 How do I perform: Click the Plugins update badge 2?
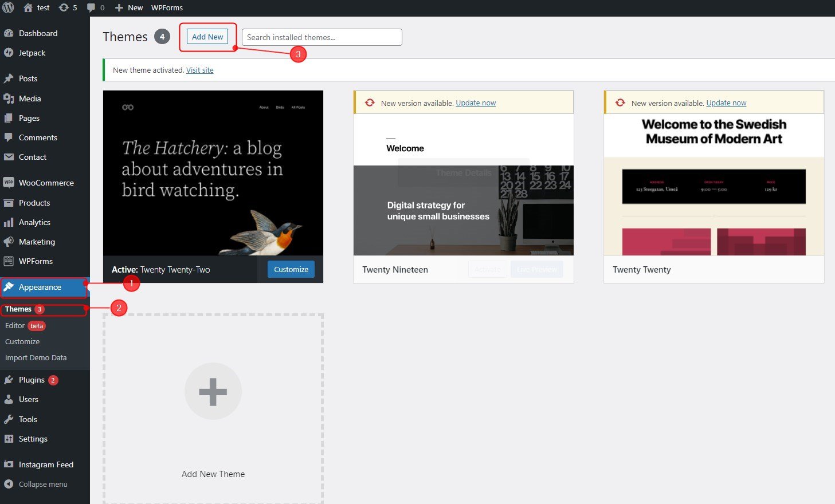pos(53,380)
